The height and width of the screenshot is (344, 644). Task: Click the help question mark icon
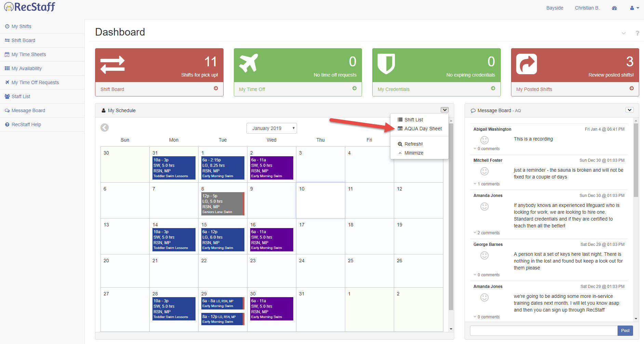(x=637, y=33)
